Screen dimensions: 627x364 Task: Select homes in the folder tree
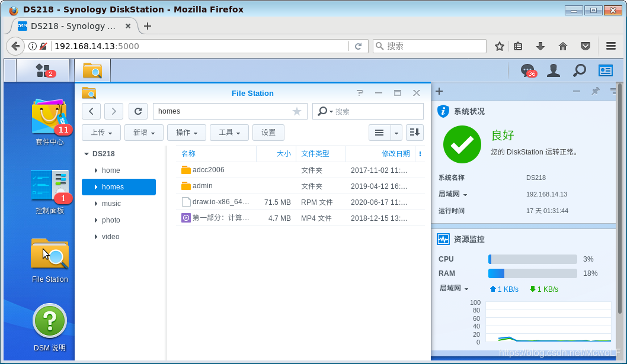point(119,187)
